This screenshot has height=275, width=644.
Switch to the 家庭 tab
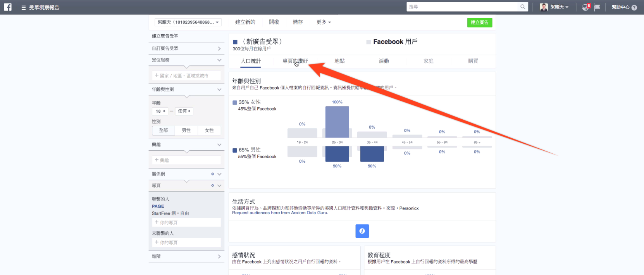[429, 61]
